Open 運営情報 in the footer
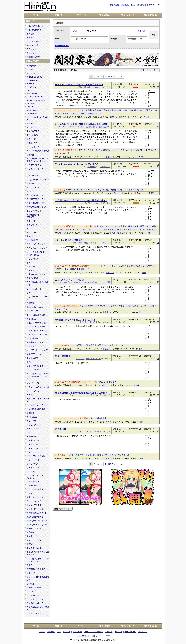 (66, 632)
